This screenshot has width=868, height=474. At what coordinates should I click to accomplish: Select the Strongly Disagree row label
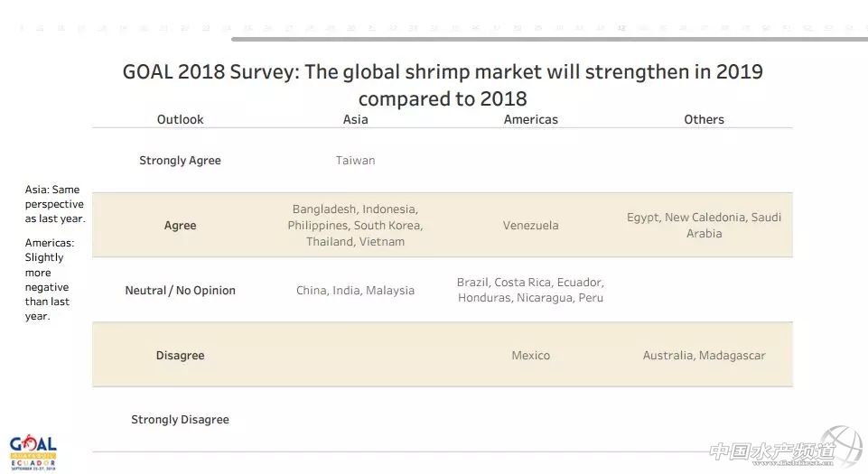click(x=180, y=420)
